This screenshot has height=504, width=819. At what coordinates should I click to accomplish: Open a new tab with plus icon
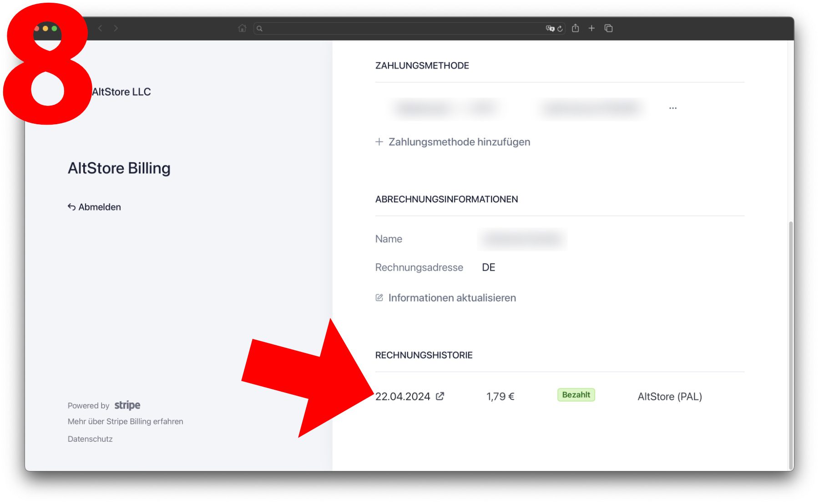point(591,28)
